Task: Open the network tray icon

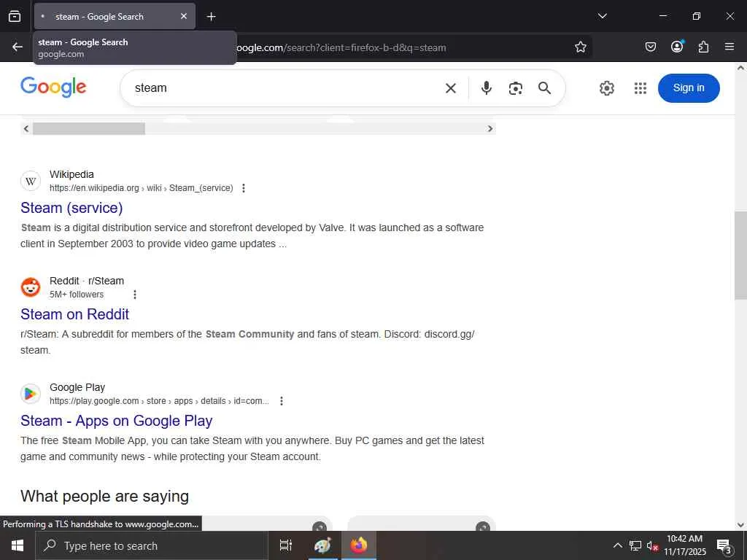Action: point(635,545)
